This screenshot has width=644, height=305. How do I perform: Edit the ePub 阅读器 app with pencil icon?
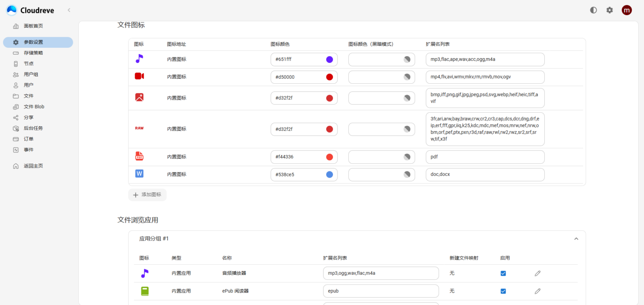(x=538, y=291)
